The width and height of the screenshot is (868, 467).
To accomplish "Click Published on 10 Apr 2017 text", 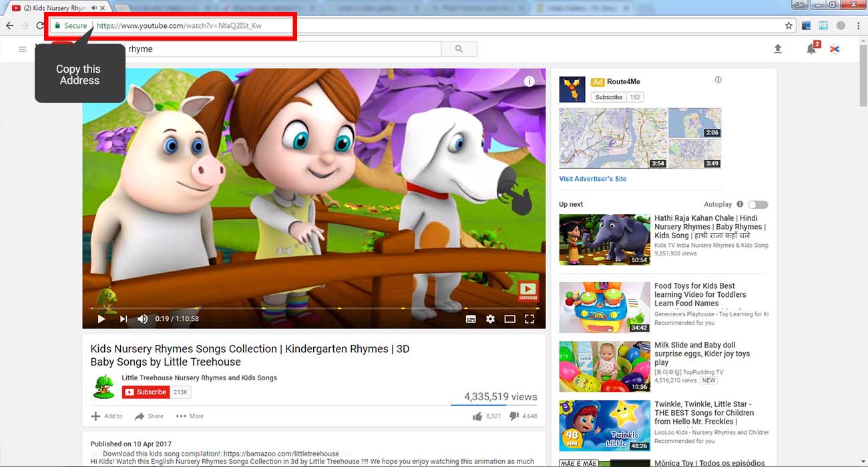I will coord(132,444).
